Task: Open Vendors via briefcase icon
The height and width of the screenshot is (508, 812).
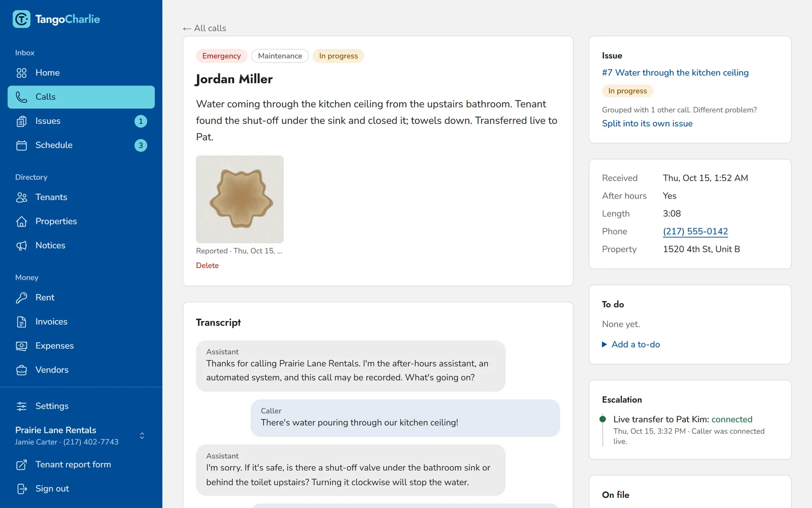Action: click(21, 370)
